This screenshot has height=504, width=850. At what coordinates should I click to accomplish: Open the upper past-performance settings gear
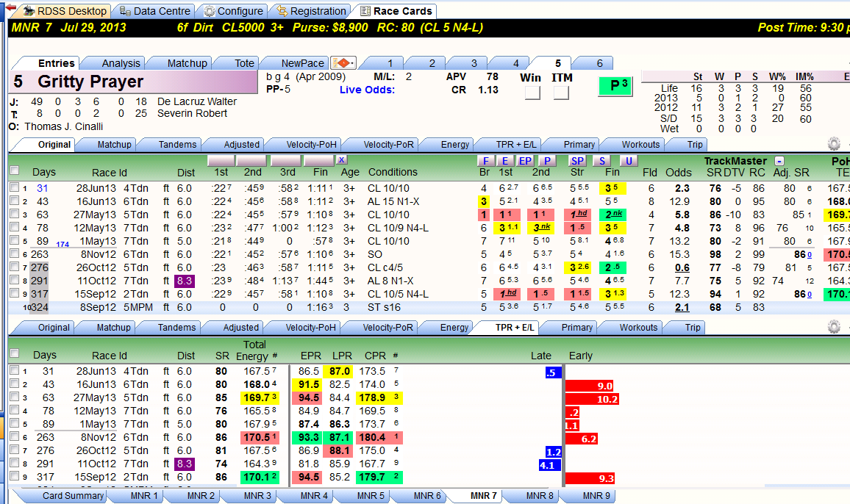834,143
